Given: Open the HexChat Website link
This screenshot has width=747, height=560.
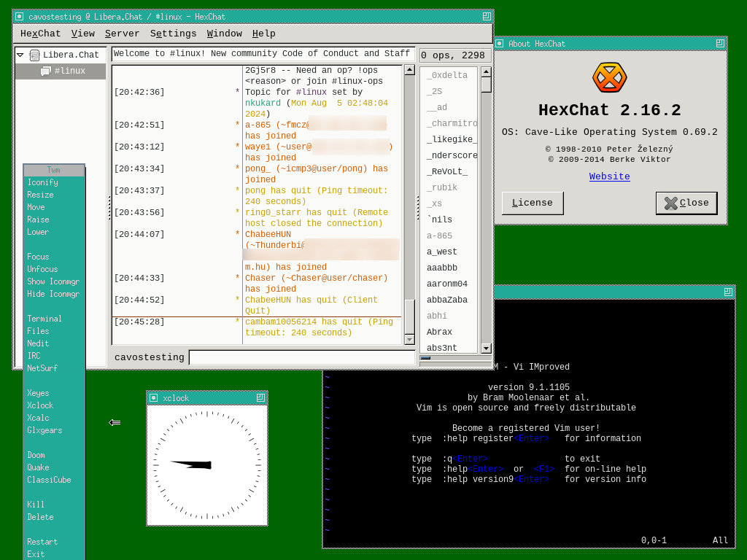Looking at the screenshot, I should click(609, 176).
